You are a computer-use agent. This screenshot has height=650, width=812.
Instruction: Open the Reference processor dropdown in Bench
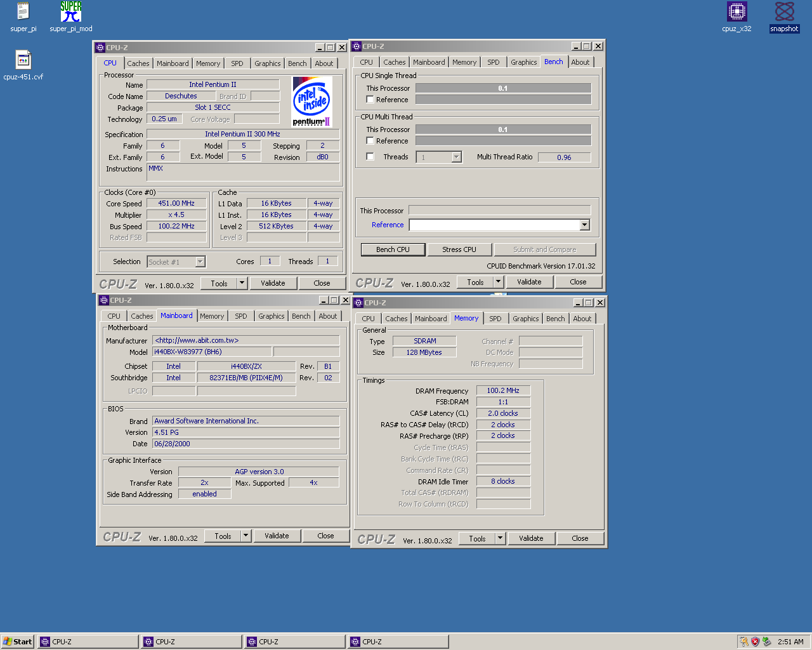pos(584,225)
